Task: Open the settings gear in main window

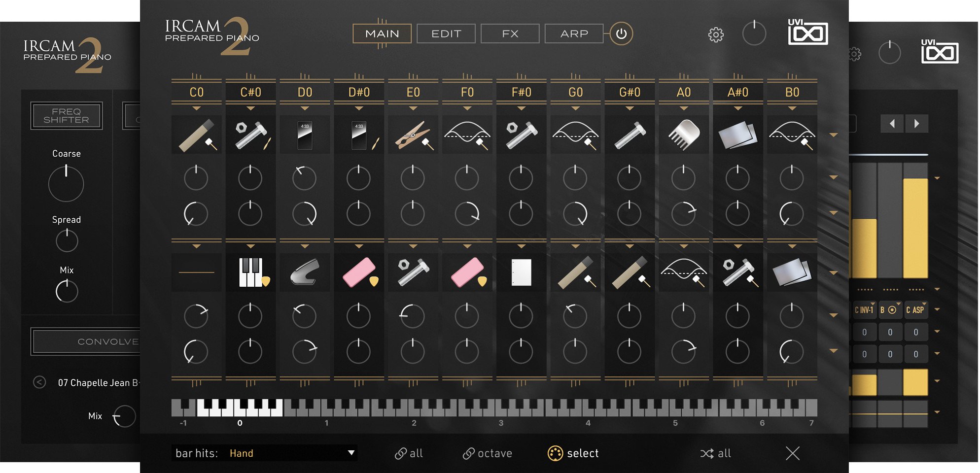Action: click(x=716, y=34)
